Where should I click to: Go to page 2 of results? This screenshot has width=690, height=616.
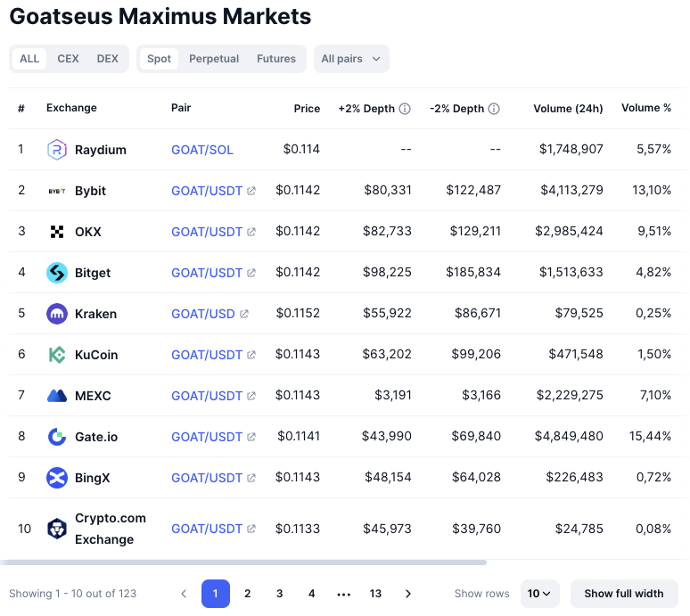pos(248,594)
